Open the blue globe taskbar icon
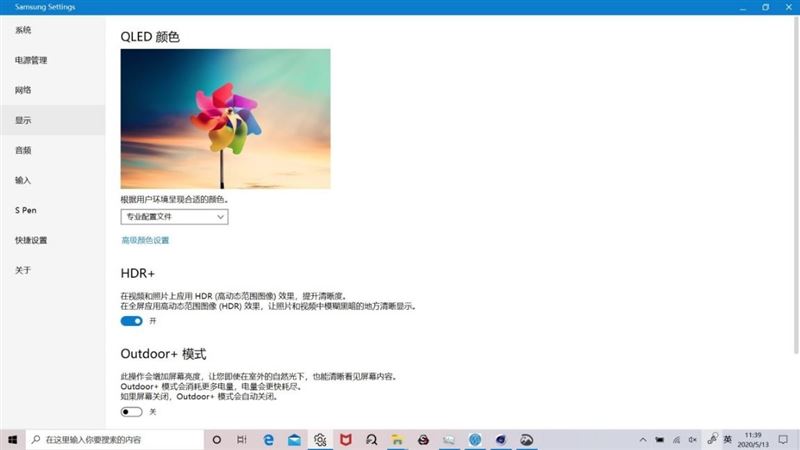 (x=475, y=440)
